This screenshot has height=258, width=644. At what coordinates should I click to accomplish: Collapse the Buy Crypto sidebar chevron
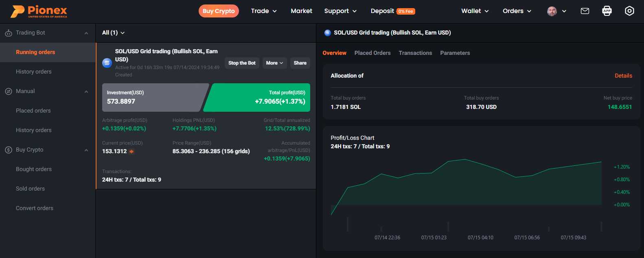point(86,150)
